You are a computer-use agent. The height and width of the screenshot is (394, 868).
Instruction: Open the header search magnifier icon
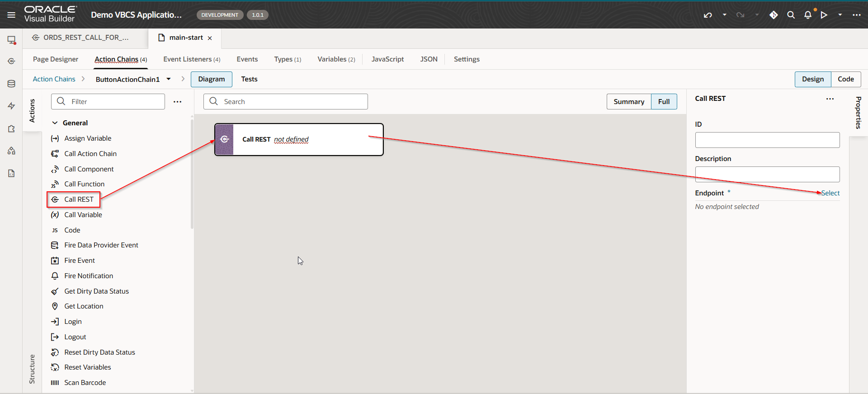791,15
